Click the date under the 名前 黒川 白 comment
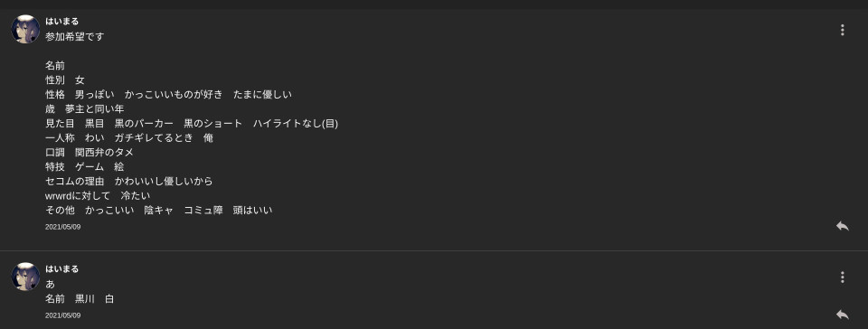The width and height of the screenshot is (868, 329). pyautogui.click(x=63, y=315)
